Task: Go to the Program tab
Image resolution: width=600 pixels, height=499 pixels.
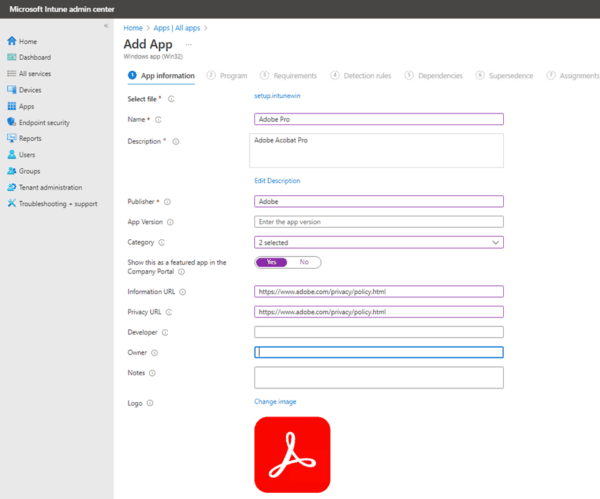Action: click(227, 76)
